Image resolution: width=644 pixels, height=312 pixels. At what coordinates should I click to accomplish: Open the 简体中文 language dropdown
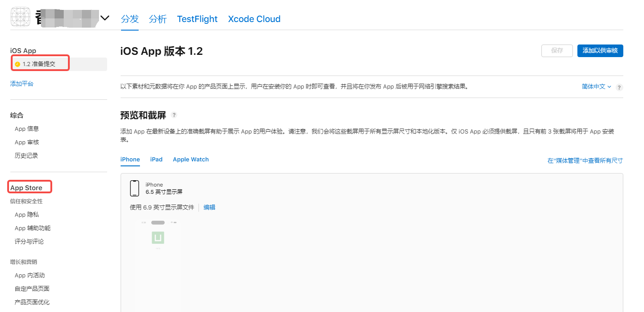pyautogui.click(x=596, y=87)
